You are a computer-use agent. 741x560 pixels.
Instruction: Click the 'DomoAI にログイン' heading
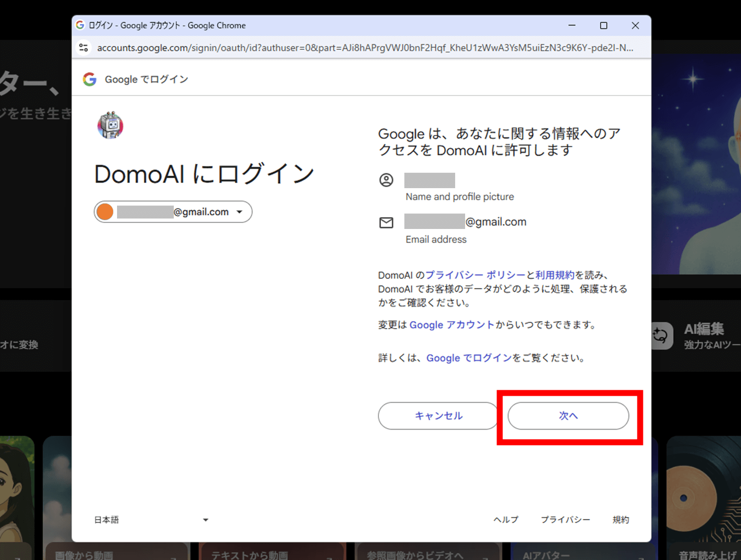tap(204, 174)
